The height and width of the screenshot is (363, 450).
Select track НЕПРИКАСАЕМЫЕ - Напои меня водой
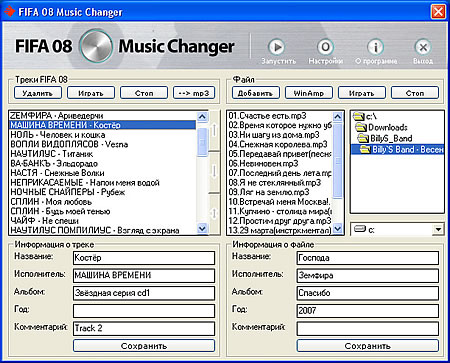[x=103, y=183]
